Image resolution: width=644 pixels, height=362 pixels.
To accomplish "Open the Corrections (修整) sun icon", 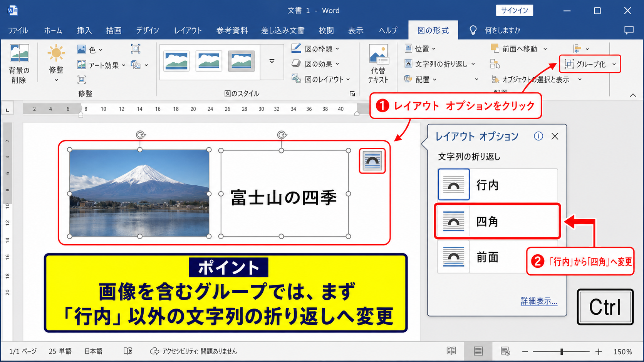I will [56, 53].
